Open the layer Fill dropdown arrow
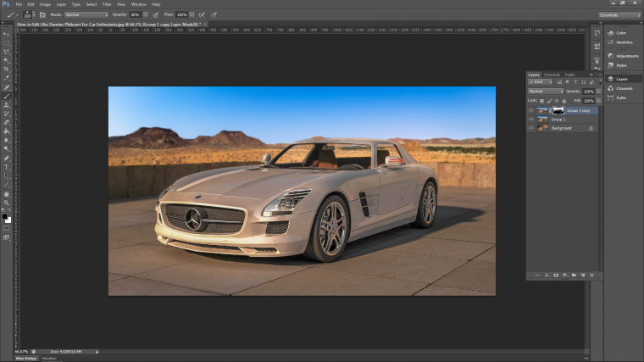The width and height of the screenshot is (644, 362). coord(598,101)
